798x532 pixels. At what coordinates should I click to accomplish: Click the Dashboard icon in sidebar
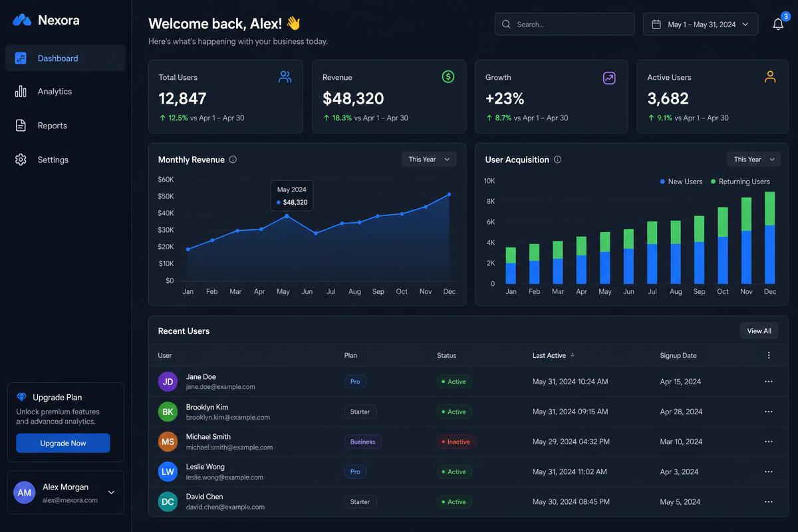(x=21, y=58)
